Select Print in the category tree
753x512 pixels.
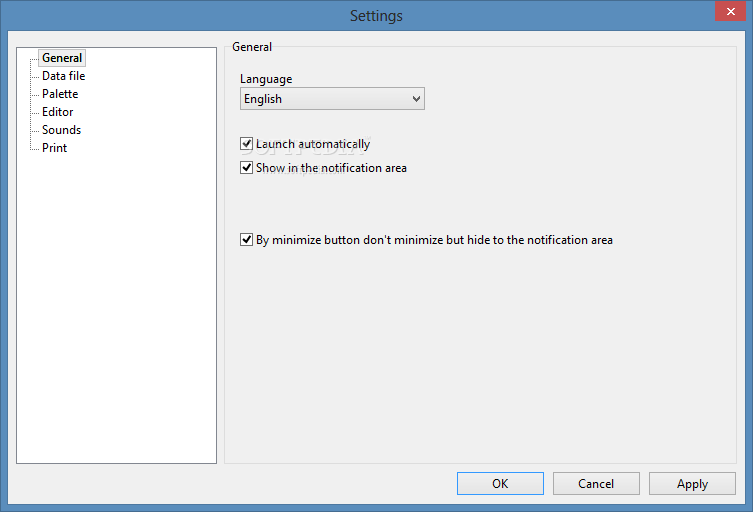pyautogui.click(x=54, y=148)
